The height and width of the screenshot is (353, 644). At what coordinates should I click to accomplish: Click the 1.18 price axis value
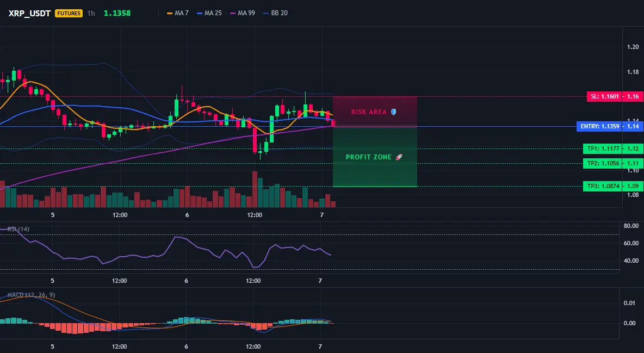pyautogui.click(x=633, y=72)
